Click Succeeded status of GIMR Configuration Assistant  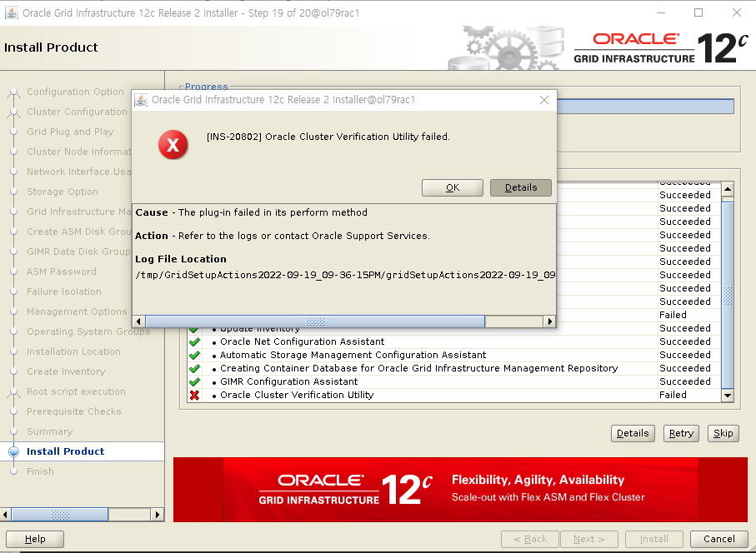pos(685,381)
